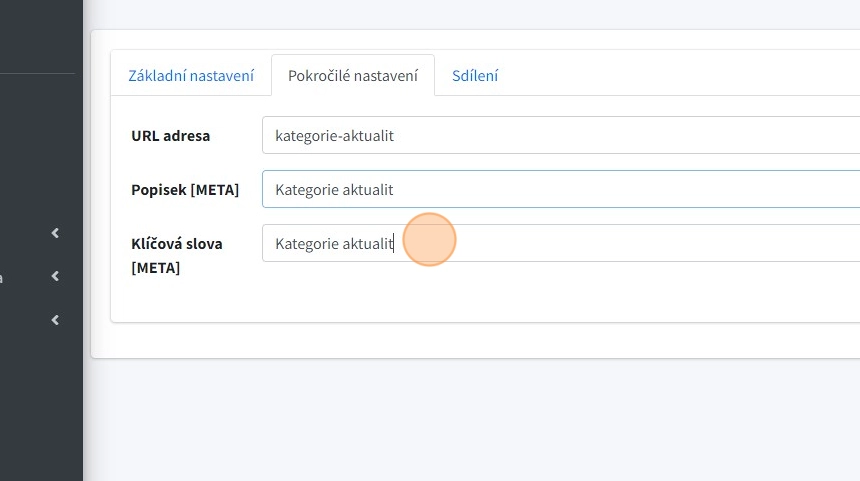860x481 pixels.
Task: Switch to the Základní nastavení tab
Action: pos(191,76)
